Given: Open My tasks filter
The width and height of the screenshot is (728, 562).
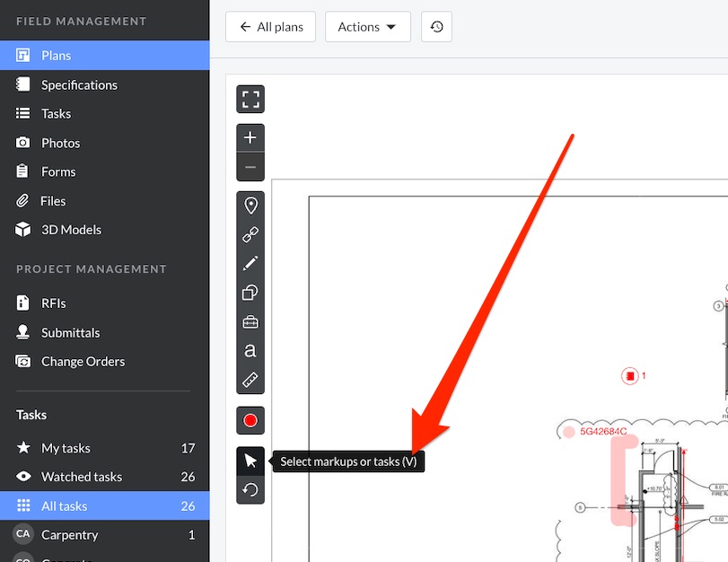Looking at the screenshot, I should tap(66, 448).
